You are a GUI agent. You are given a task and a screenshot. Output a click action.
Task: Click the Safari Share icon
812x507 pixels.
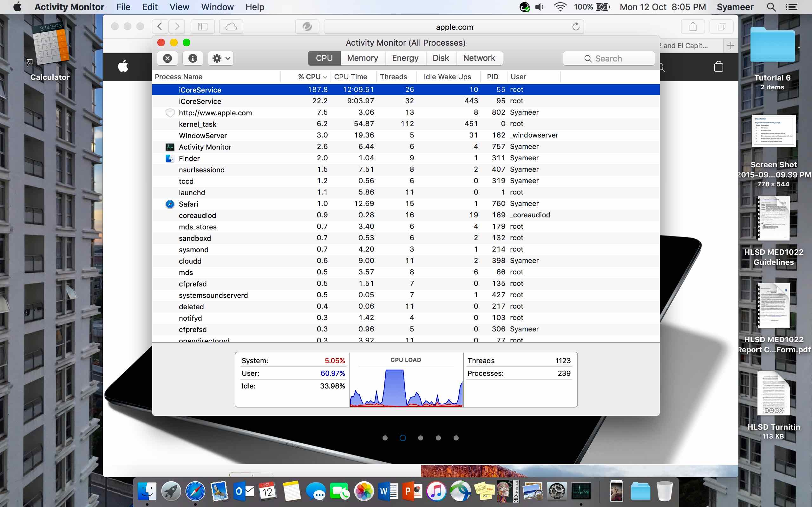[x=693, y=27]
